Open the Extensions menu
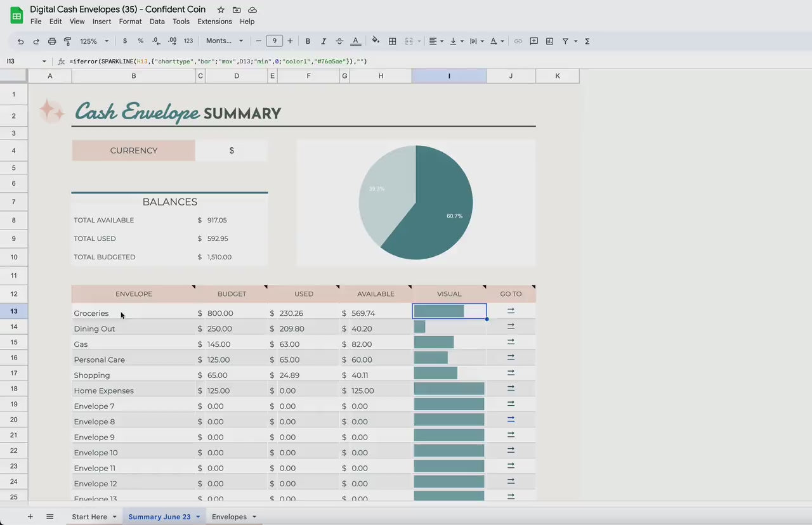This screenshot has height=525, width=812. 214,22
